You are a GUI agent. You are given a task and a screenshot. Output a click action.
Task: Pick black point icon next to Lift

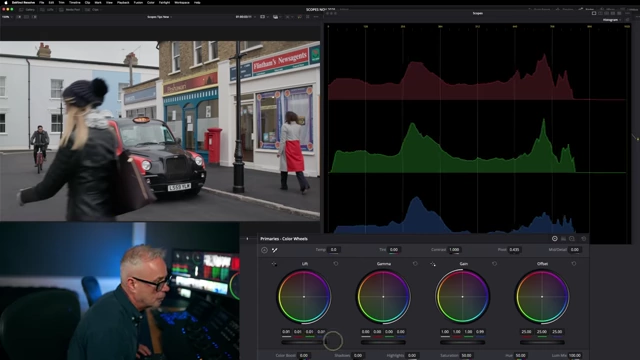(274, 264)
